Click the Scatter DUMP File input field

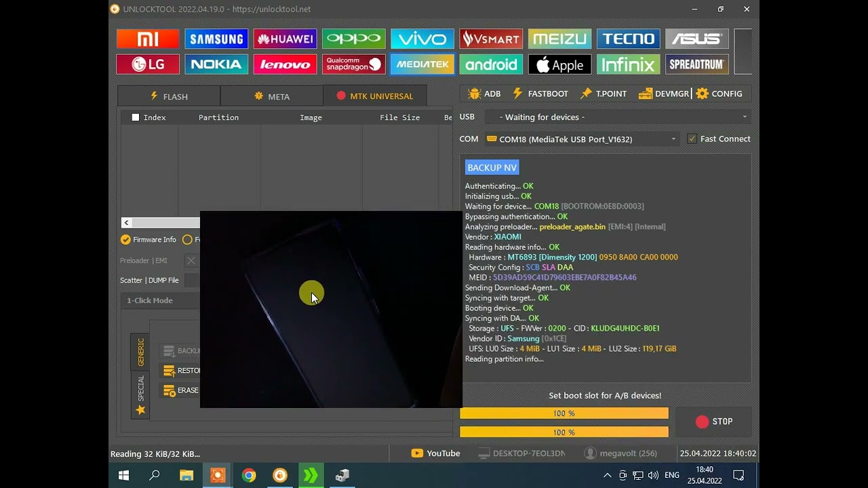pos(192,280)
